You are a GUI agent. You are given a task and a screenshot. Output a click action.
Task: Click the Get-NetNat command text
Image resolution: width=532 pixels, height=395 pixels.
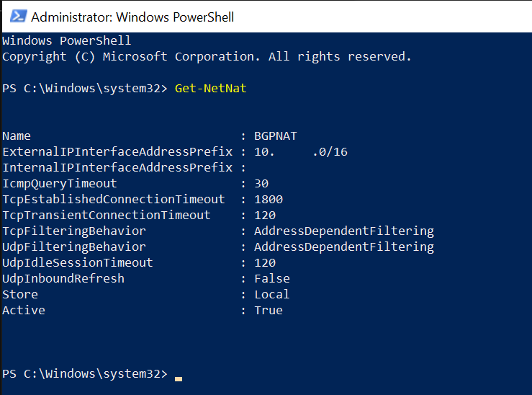coord(210,89)
